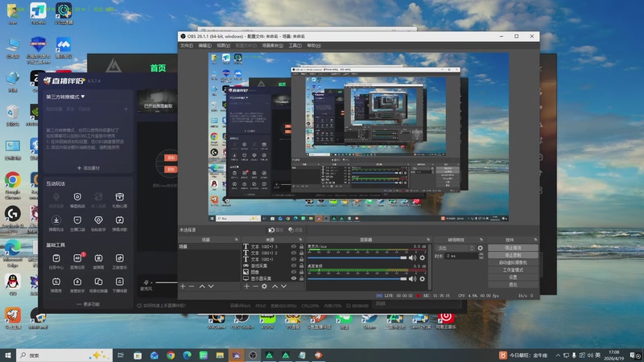Click the 麦克风/Aux volume slider
The height and width of the screenshot is (362, 644).
(x=357, y=257)
